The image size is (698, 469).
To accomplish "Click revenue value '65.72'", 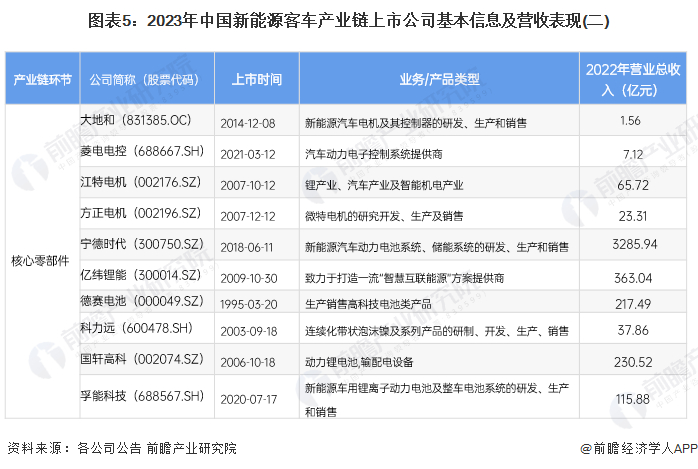I will click(633, 186).
